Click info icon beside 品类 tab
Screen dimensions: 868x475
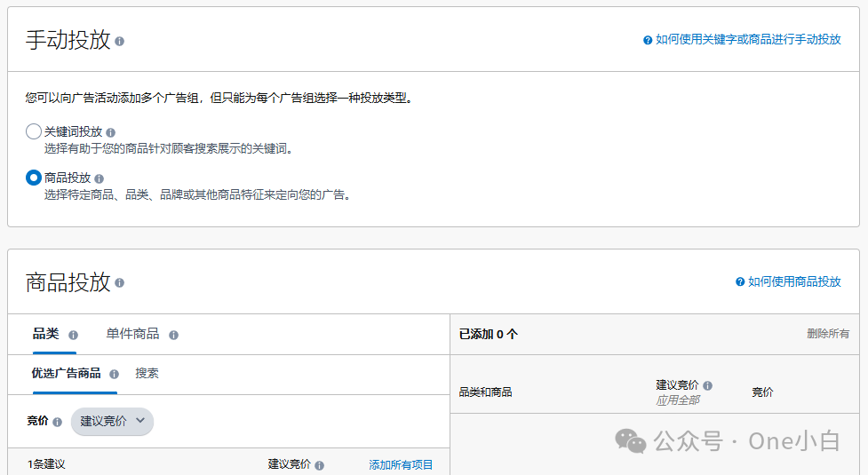coord(74,335)
